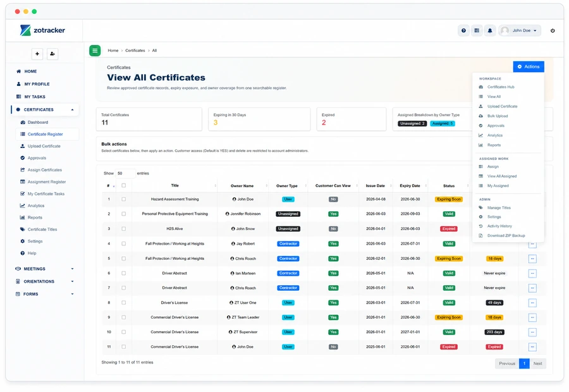The image size is (569, 392).
Task: Click the help question-mark icon in header
Action: pyautogui.click(x=463, y=30)
